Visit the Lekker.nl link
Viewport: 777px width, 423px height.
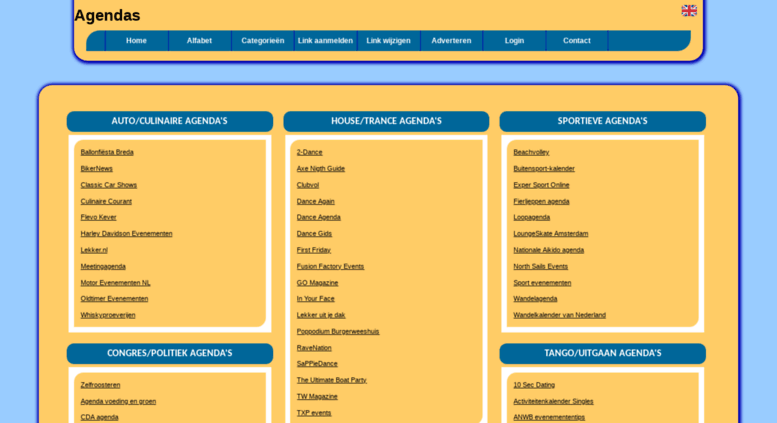[94, 250]
